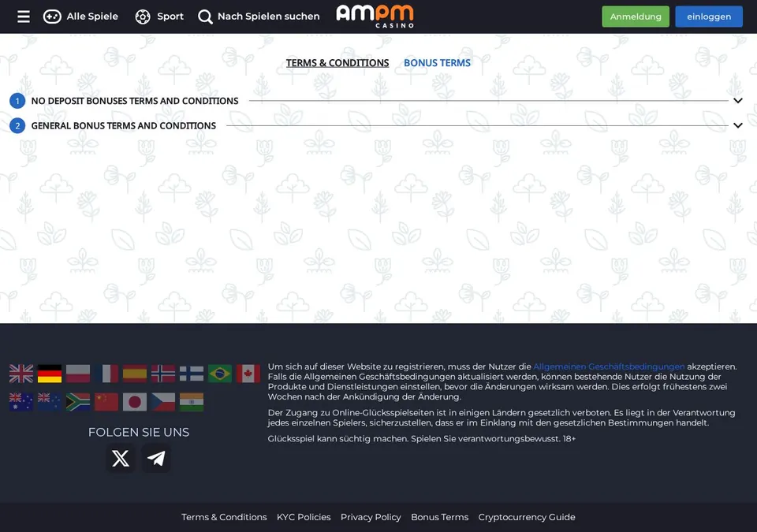
Task: Select the Indian flag
Action: click(191, 402)
